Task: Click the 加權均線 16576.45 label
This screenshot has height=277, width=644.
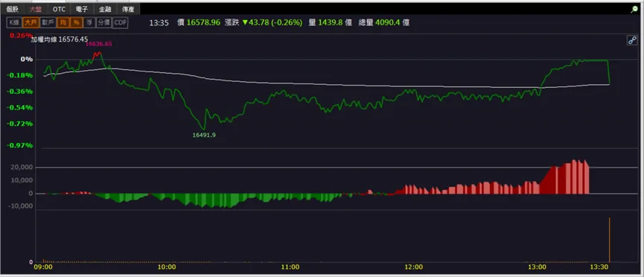Action: 59,39
